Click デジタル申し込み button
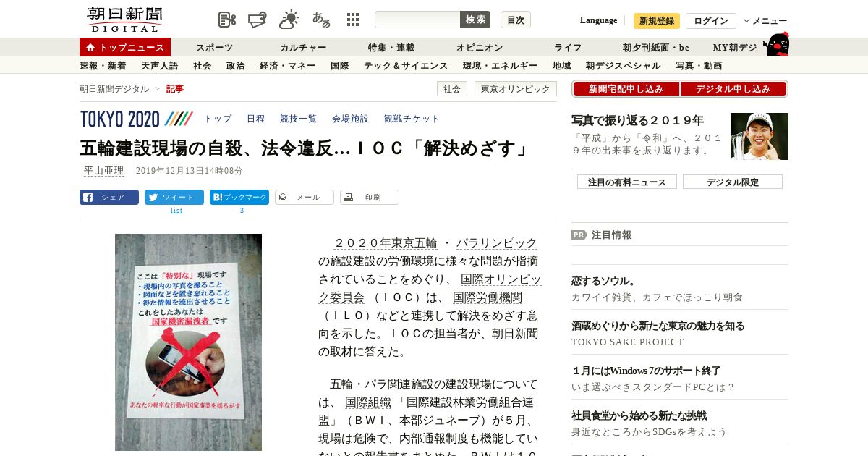 (733, 88)
